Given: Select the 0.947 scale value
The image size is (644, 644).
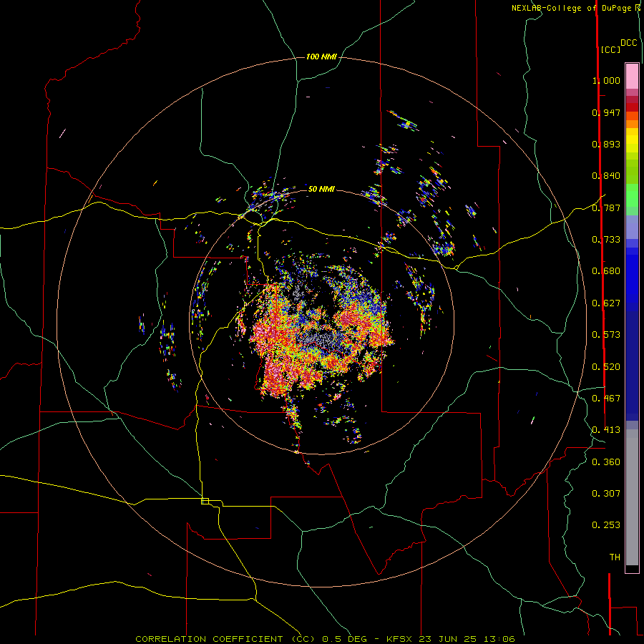Looking at the screenshot, I should 606,112.
